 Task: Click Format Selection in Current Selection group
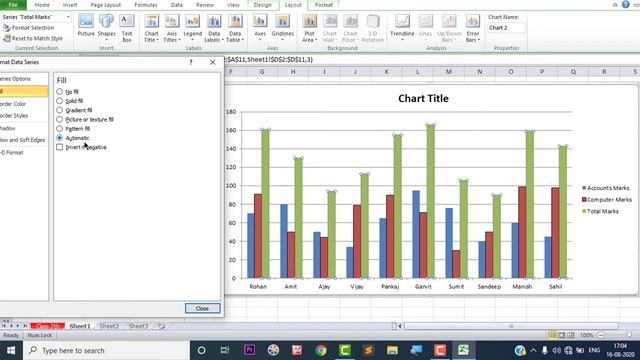[x=29, y=28]
